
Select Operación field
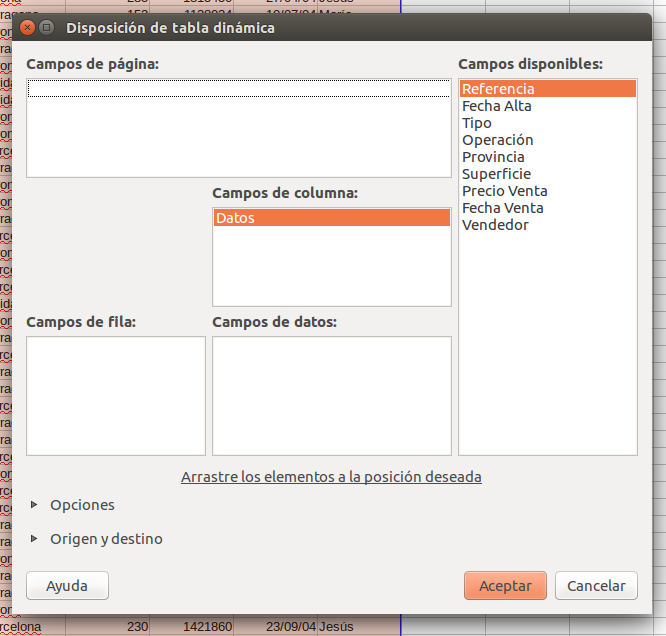[x=547, y=140]
